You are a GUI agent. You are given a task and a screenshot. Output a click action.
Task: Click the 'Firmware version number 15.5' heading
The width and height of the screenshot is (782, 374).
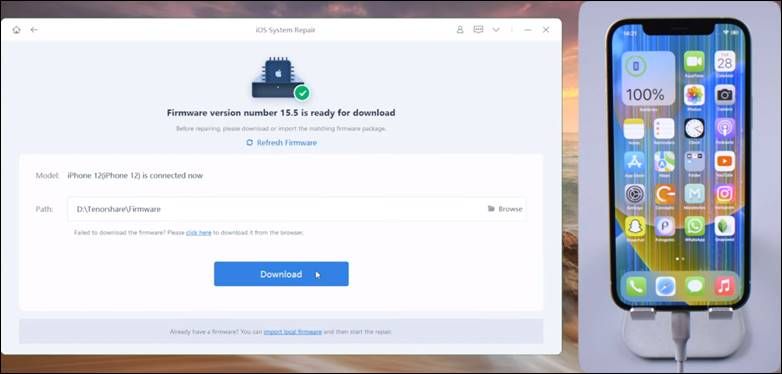tap(281, 113)
